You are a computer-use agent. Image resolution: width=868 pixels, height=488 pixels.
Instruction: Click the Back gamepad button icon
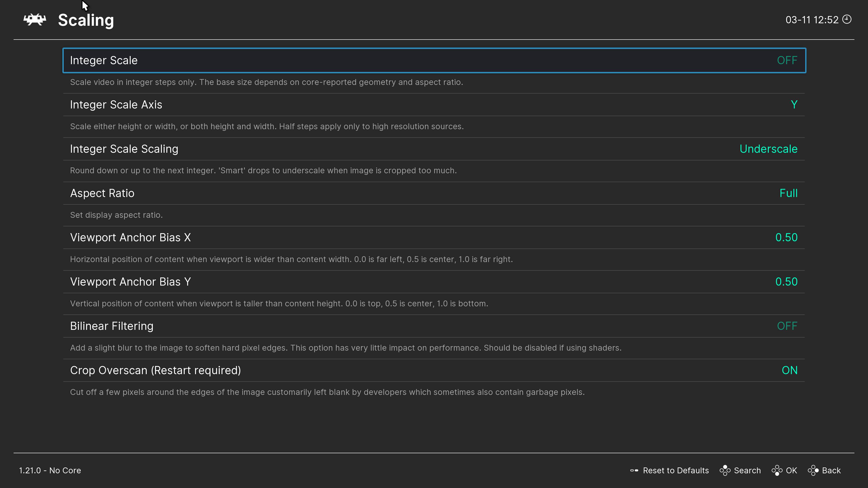[813, 470]
